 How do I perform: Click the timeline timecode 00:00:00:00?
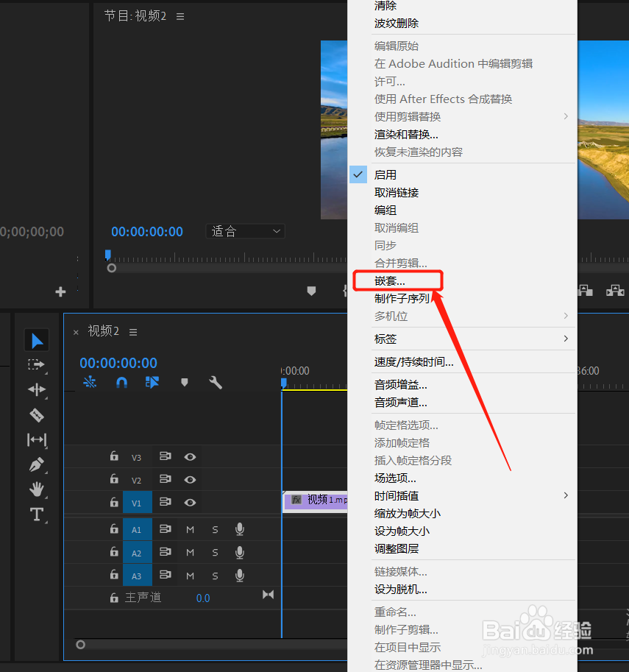click(x=118, y=364)
